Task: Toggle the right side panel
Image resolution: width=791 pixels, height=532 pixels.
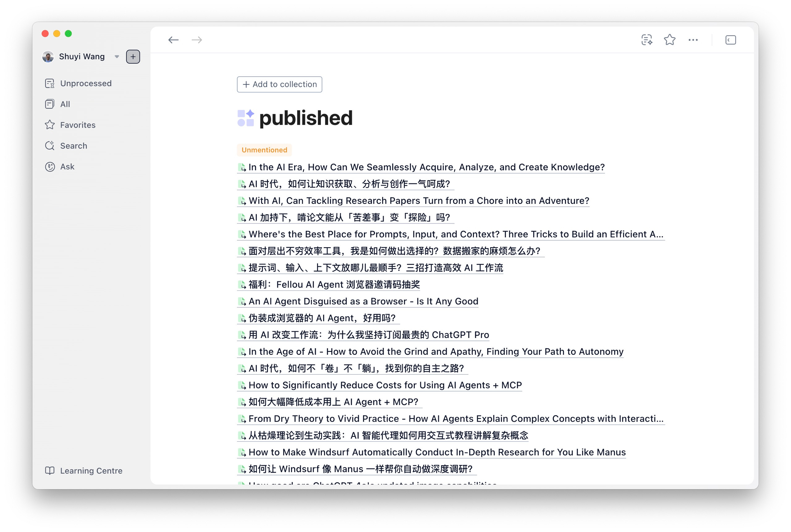Action: click(730, 40)
